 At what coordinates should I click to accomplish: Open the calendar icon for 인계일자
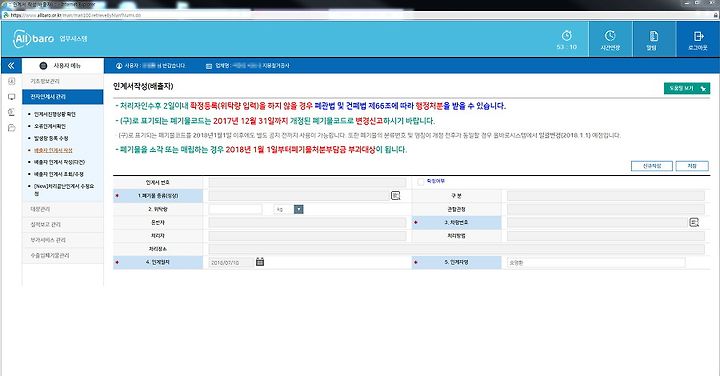click(260, 262)
